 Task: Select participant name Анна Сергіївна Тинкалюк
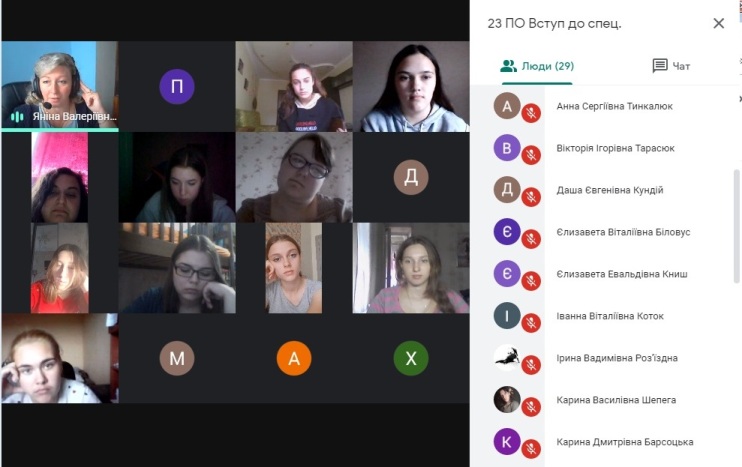614,106
